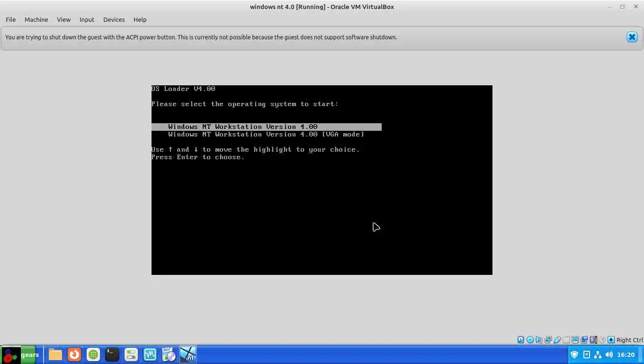This screenshot has height=364, width=644.
Task: Click the keyboard capture arrow icon
Action: [611, 340]
